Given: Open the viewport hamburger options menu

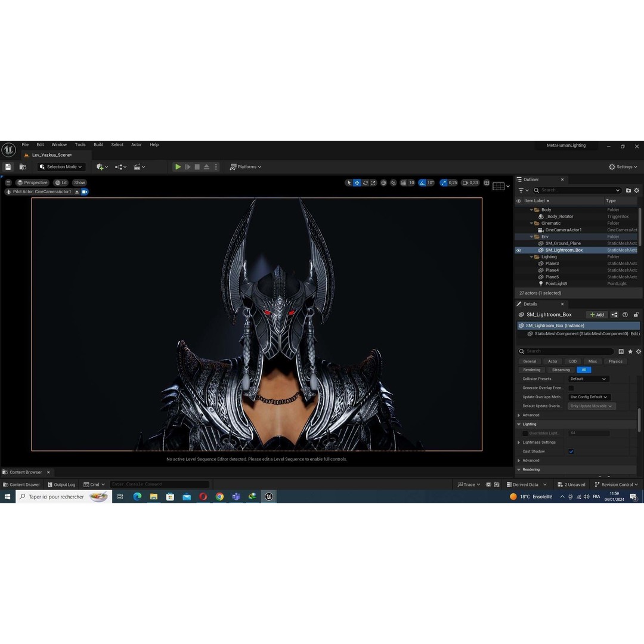Looking at the screenshot, I should pos(8,182).
